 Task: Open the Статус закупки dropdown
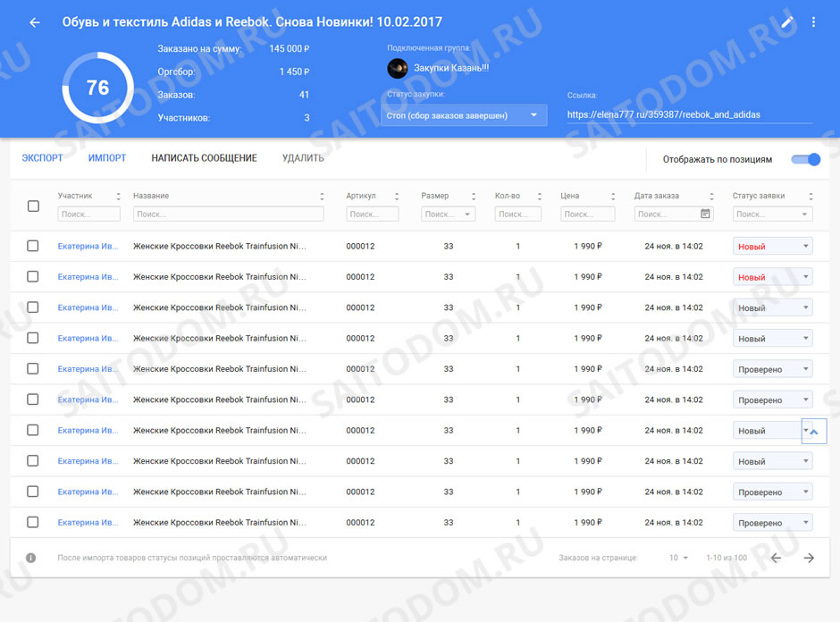click(464, 115)
